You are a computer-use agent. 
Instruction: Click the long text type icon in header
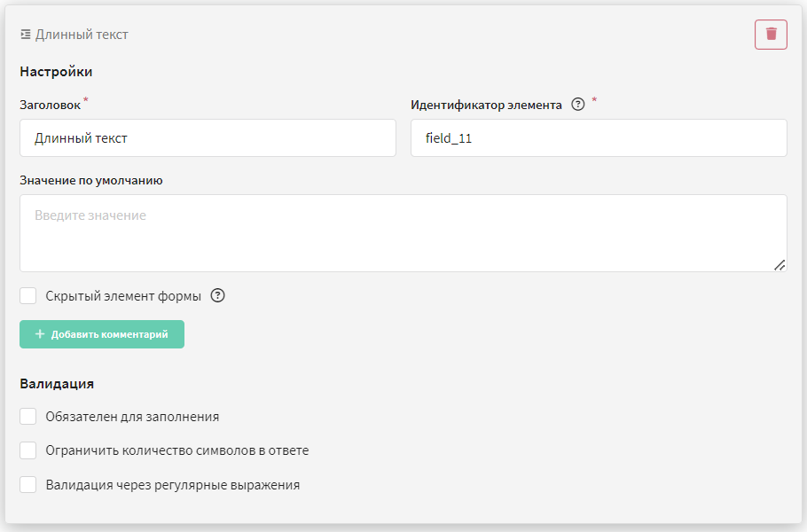[25, 35]
